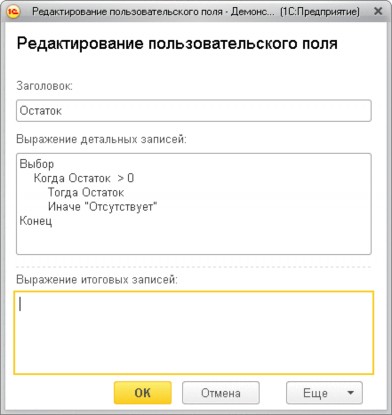Close the field editing dialog
392x415 pixels.
(378, 12)
